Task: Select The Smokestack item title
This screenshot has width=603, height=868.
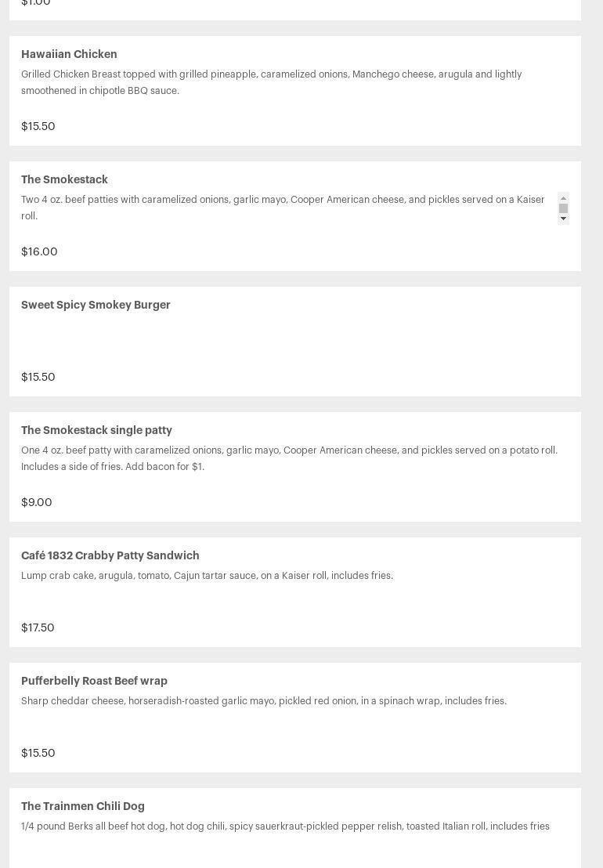Action: coord(64,180)
